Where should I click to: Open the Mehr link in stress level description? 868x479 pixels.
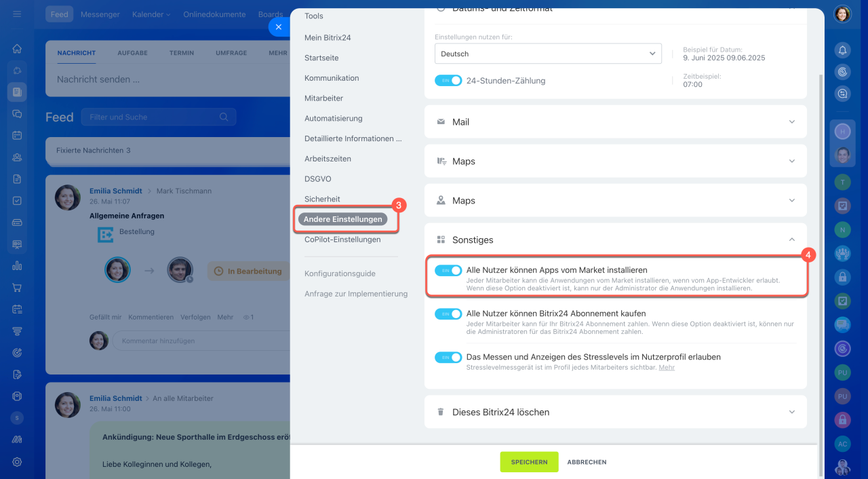[x=667, y=368]
